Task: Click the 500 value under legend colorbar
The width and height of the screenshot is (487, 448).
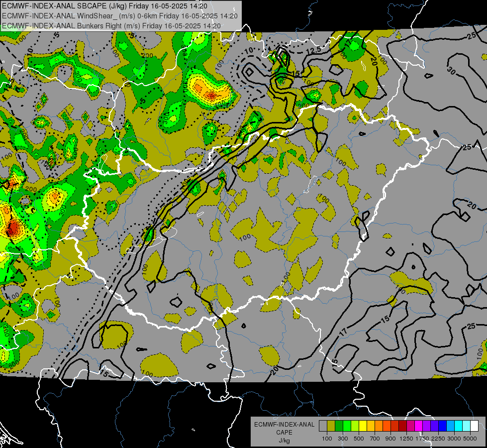Action: 359,439
